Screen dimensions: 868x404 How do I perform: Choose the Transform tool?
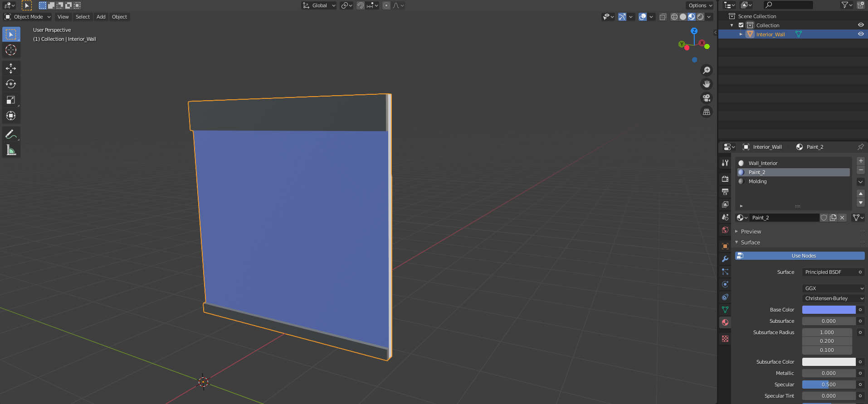[x=11, y=116]
